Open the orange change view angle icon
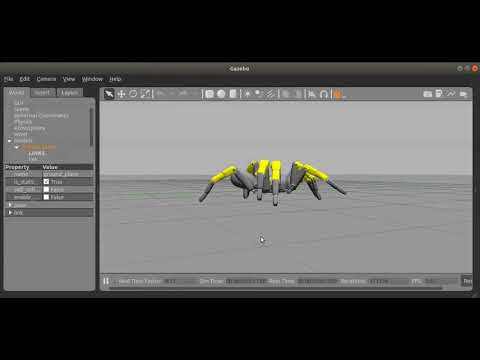The height and width of the screenshot is (360, 480). click(338, 94)
